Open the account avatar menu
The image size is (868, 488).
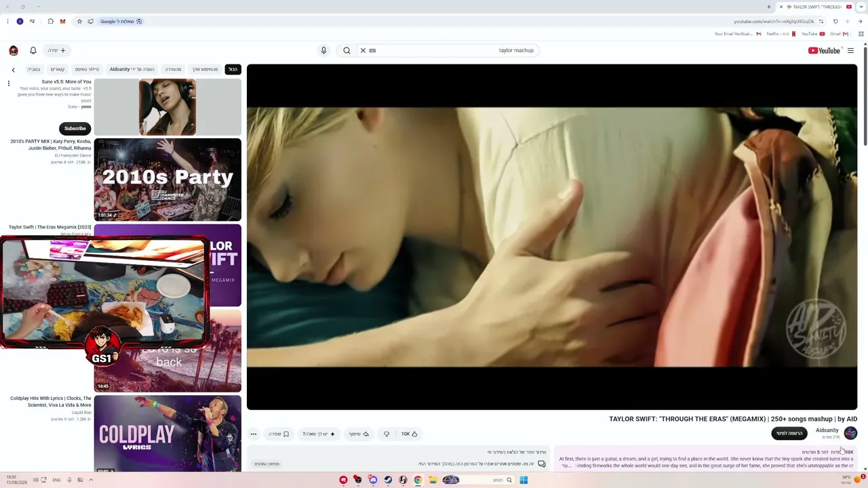click(14, 50)
